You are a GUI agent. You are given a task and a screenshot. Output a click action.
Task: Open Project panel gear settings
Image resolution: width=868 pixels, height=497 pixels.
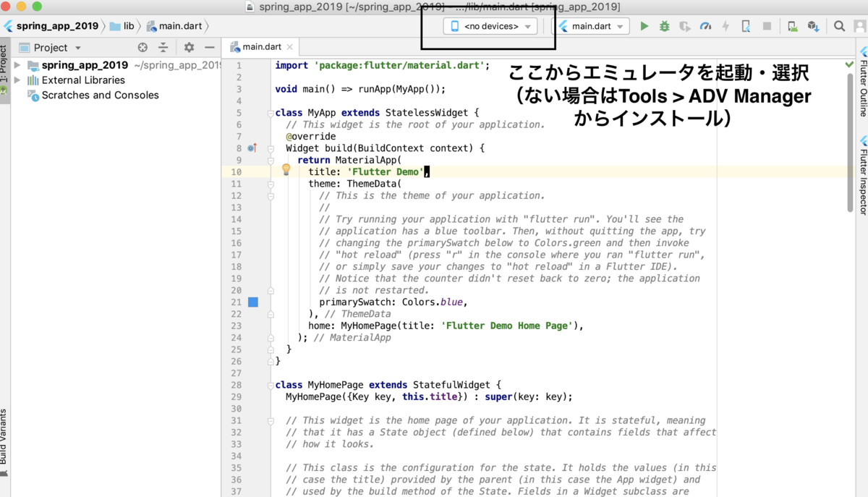(x=189, y=47)
